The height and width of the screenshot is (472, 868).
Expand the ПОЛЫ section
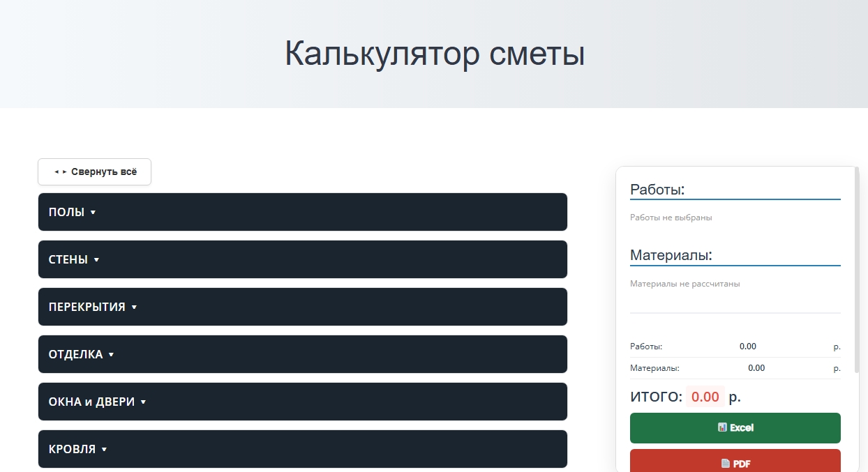[x=302, y=212]
